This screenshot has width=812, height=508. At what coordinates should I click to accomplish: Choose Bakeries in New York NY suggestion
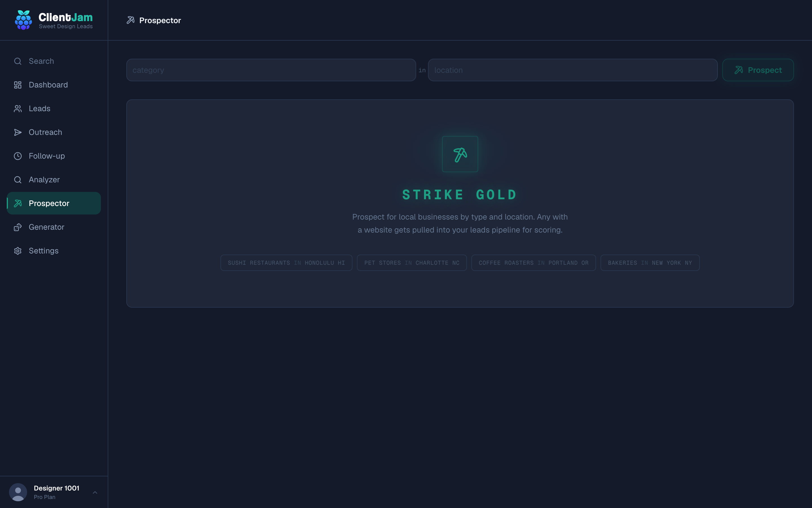click(x=650, y=263)
